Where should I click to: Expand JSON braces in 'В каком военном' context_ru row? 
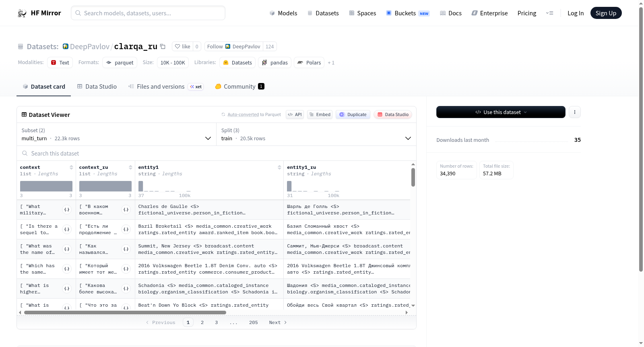pos(126,210)
